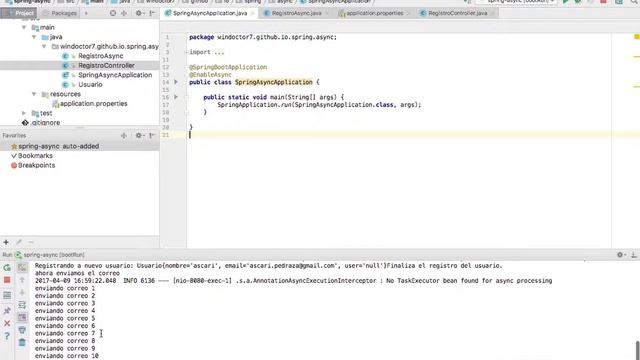Click top console toolbar icon beside rerun

click(x=22, y=268)
